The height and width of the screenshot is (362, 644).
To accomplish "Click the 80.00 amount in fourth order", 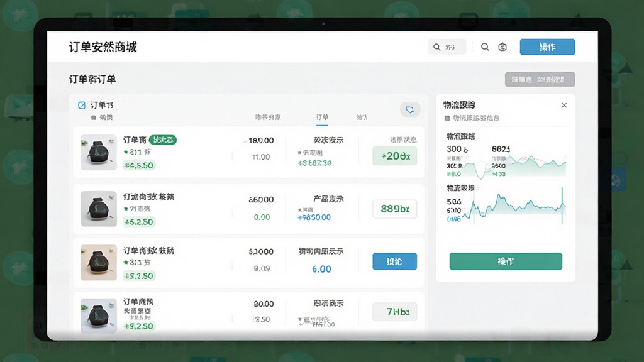I will [264, 304].
